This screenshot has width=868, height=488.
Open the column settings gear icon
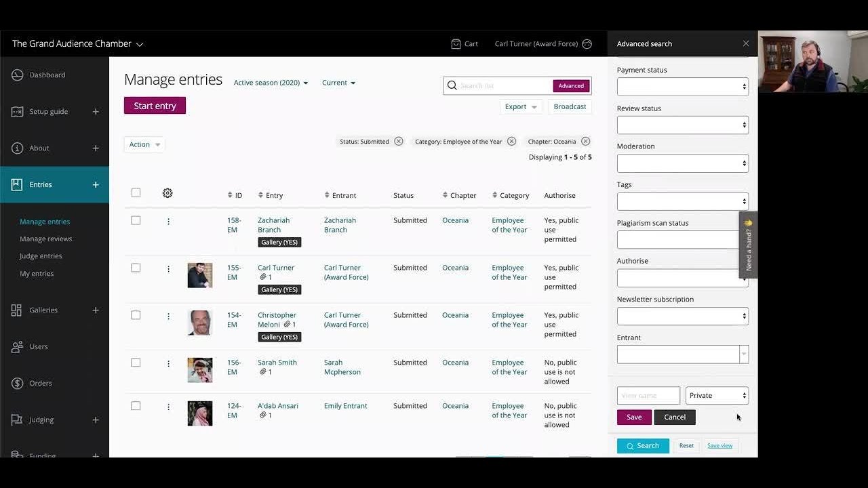167,193
